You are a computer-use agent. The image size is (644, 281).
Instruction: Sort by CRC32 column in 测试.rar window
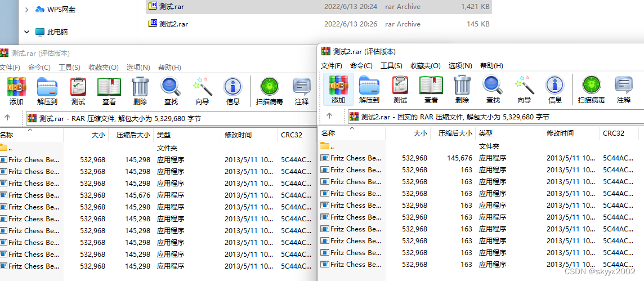coord(297,135)
